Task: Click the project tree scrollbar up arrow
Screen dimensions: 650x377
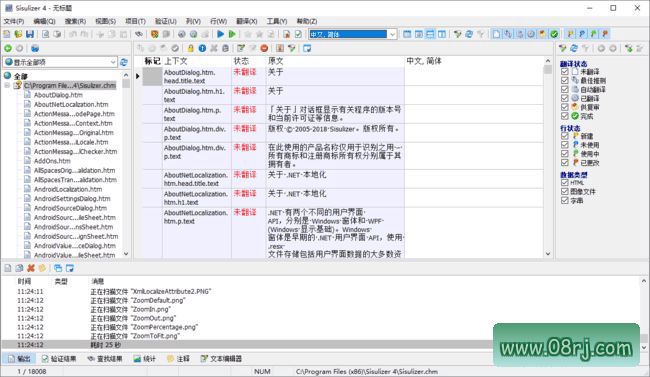Action: (x=126, y=75)
